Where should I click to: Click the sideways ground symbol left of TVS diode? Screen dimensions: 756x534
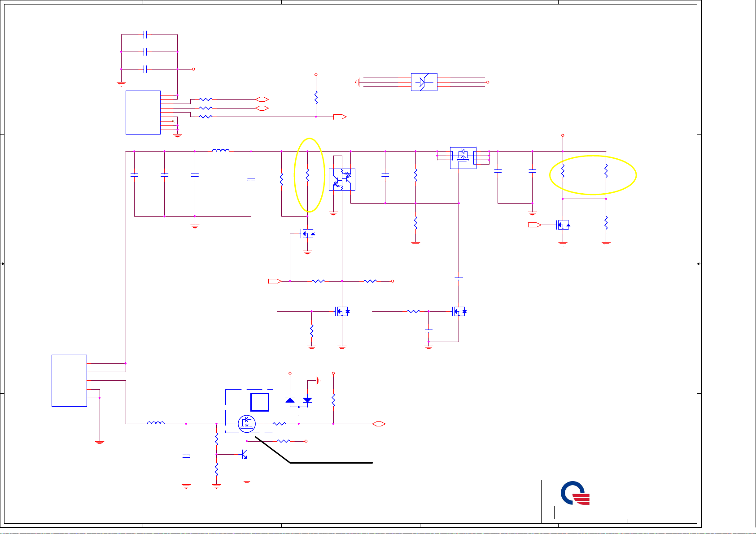358,82
